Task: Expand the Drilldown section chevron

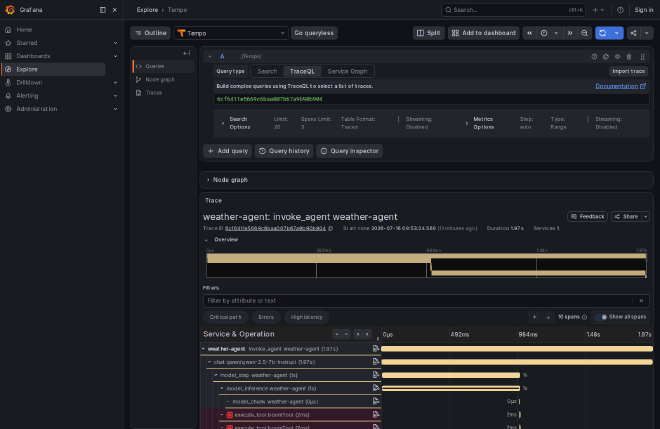Action: 115,83
